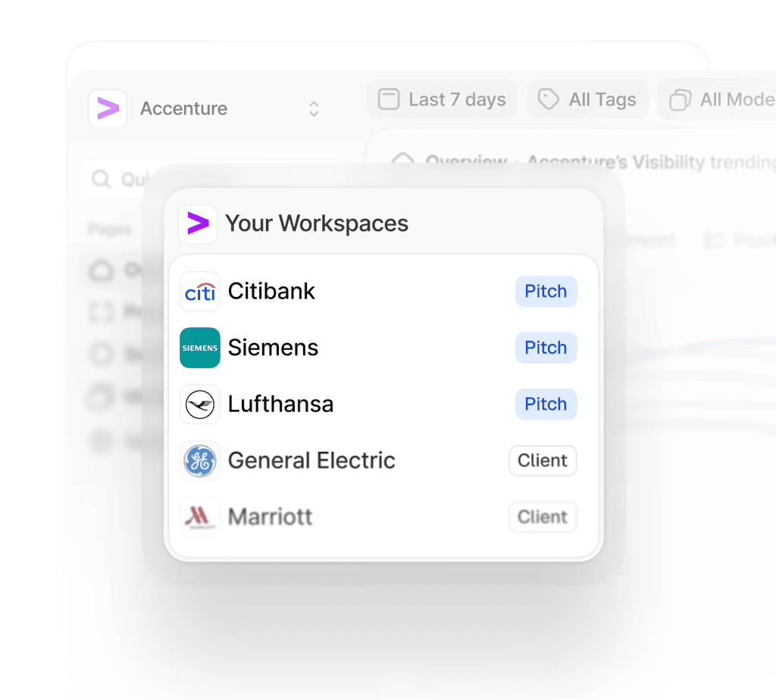Click the tag icon inside the All Tags filter

(x=547, y=99)
